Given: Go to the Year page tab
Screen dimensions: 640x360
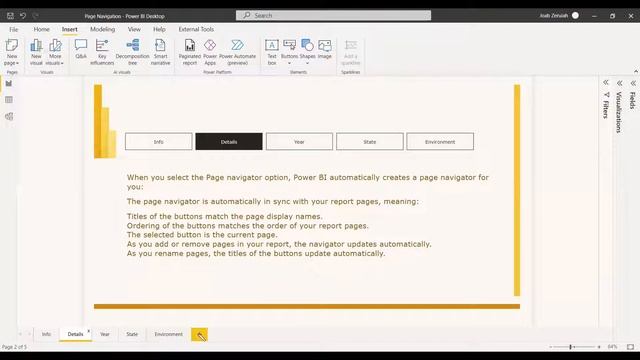Looking at the screenshot, I should point(105,334).
